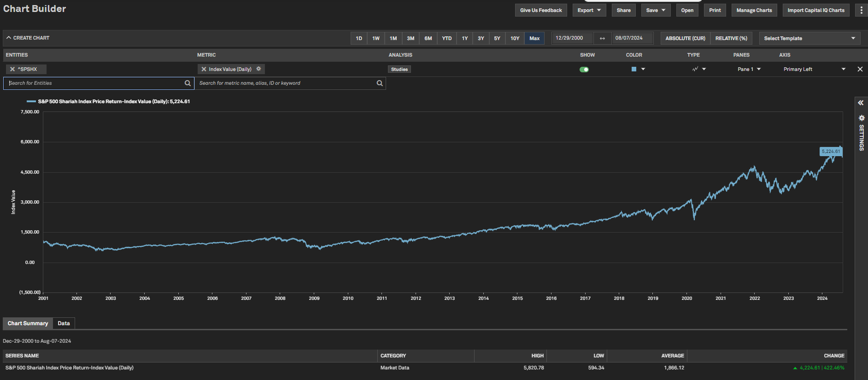Switch to the Data tab

64,323
